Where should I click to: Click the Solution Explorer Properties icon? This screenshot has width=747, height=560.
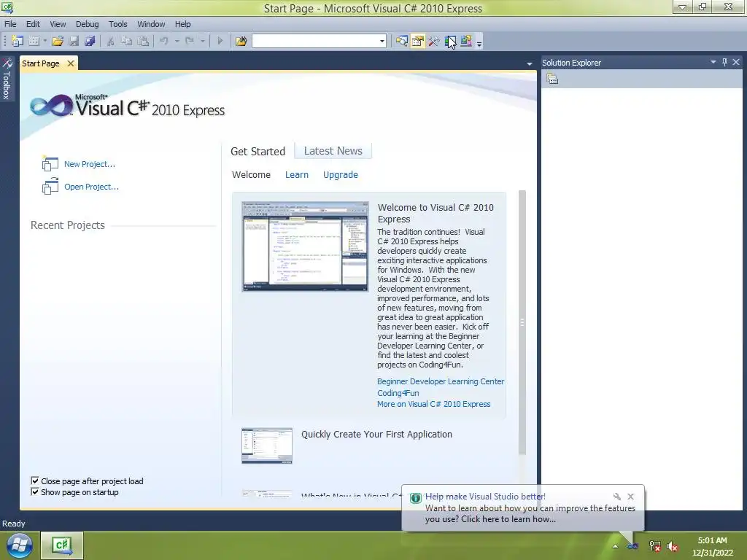coord(552,79)
